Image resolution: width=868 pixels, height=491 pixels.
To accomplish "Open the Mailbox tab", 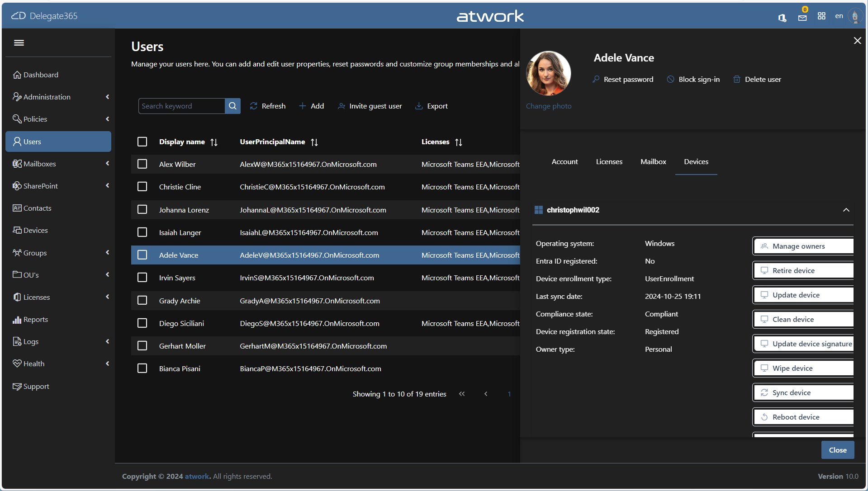I will [x=653, y=162].
